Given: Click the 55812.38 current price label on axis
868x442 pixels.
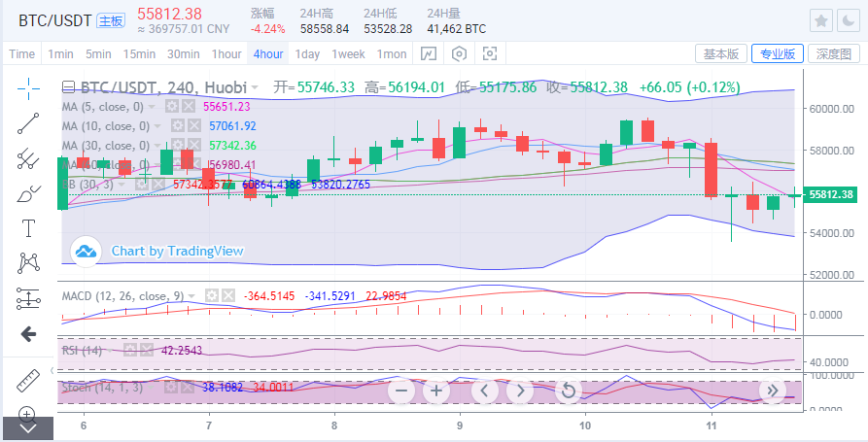Looking at the screenshot, I should pyautogui.click(x=832, y=194).
